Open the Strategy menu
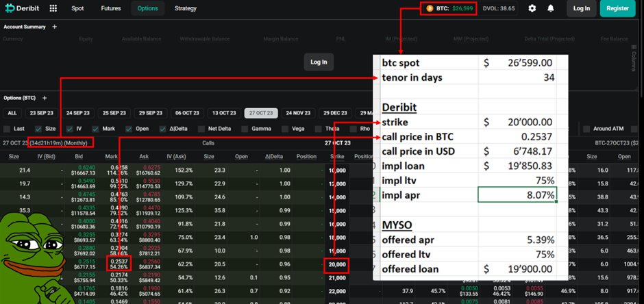Image resolution: width=644 pixels, height=304 pixels. click(185, 8)
